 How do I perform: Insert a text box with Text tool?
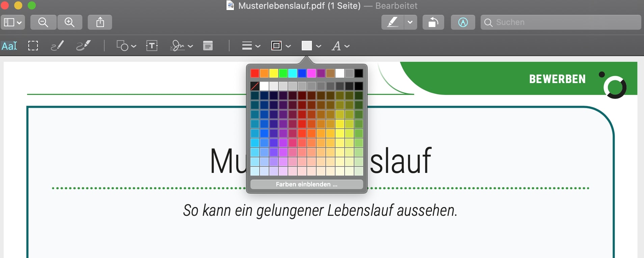152,46
